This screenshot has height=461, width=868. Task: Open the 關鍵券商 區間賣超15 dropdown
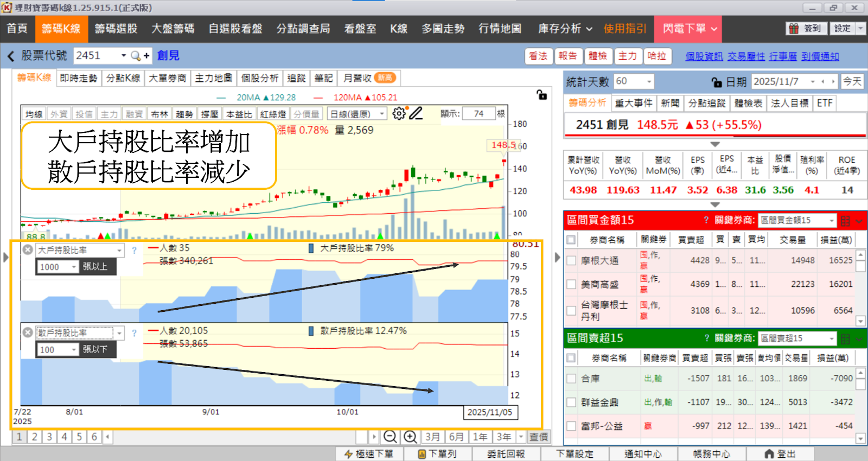832,338
